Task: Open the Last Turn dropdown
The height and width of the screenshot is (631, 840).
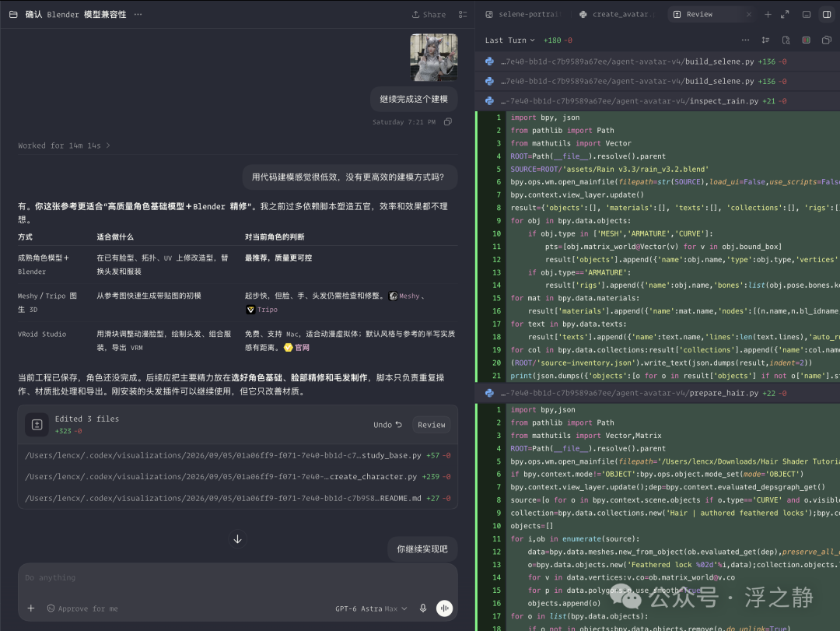Action: 509,40
